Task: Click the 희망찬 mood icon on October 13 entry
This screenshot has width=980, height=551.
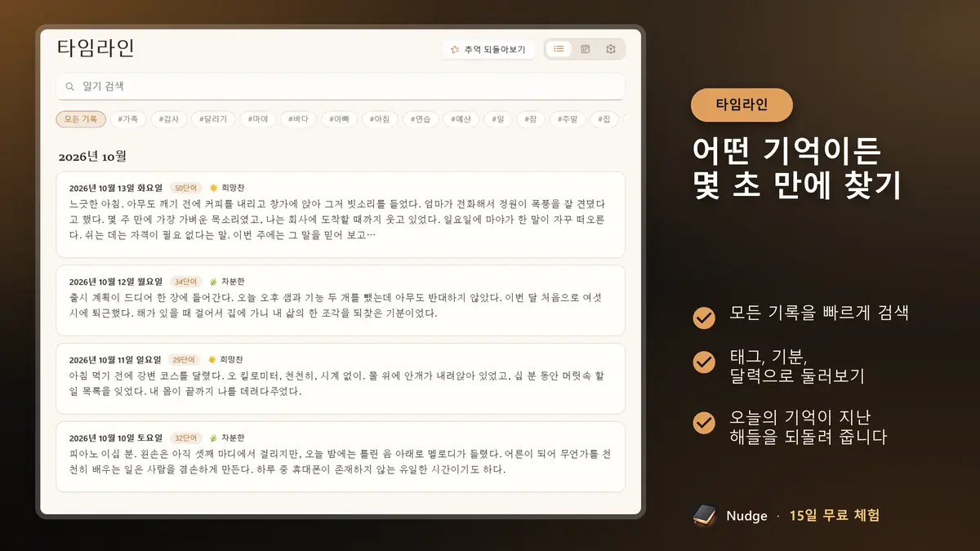Action: pos(213,188)
